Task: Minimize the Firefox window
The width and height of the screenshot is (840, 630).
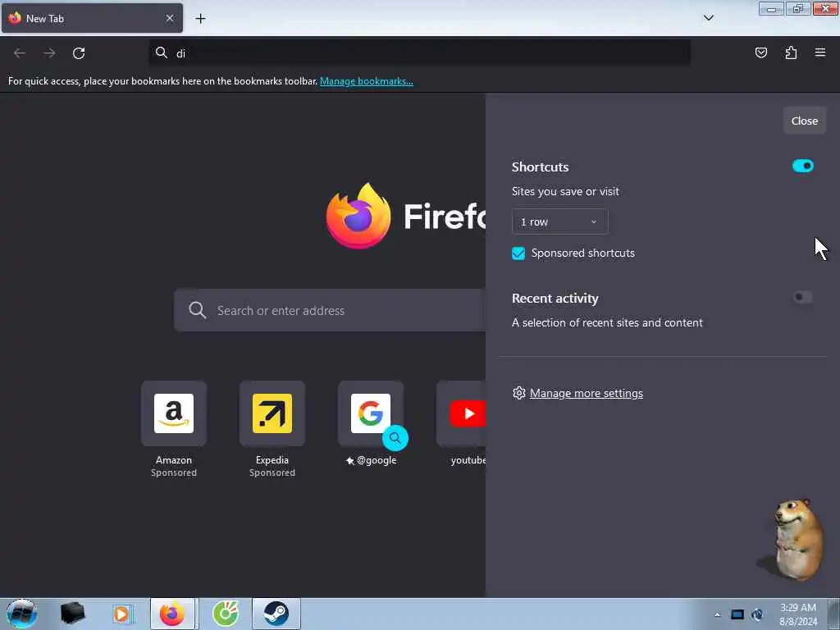Action: point(771,9)
